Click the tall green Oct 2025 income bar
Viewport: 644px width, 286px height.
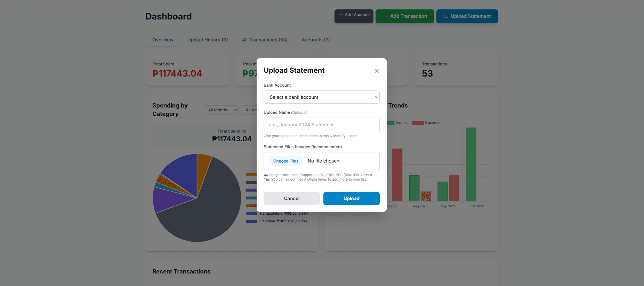471,164
